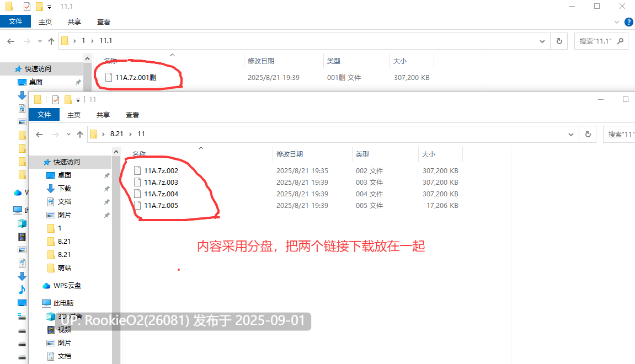Go back in the 11.1 window
Viewport: 635px width, 364px height.
pyautogui.click(x=10, y=41)
